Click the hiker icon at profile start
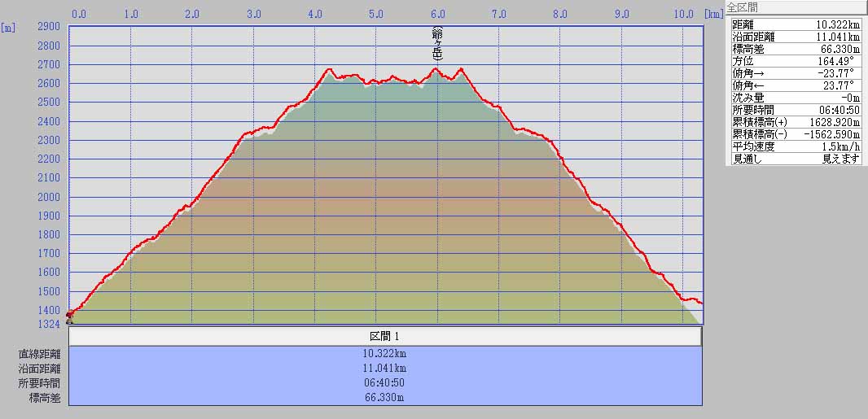This screenshot has width=868, height=419. pos(70,317)
